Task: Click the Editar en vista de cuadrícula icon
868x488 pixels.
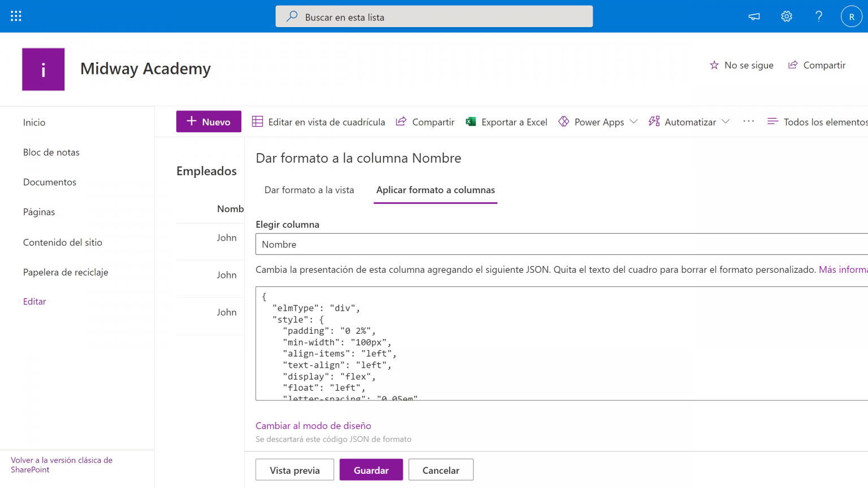Action: point(258,121)
